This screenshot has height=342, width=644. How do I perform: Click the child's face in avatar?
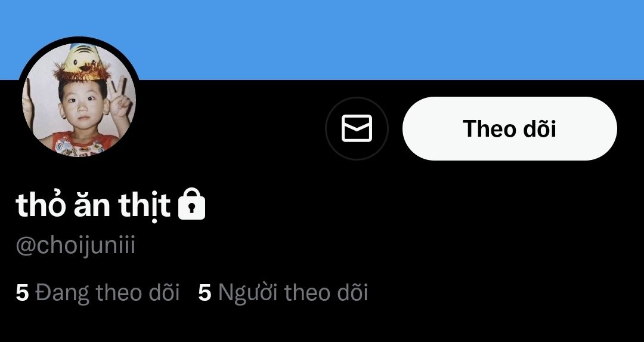[82, 107]
